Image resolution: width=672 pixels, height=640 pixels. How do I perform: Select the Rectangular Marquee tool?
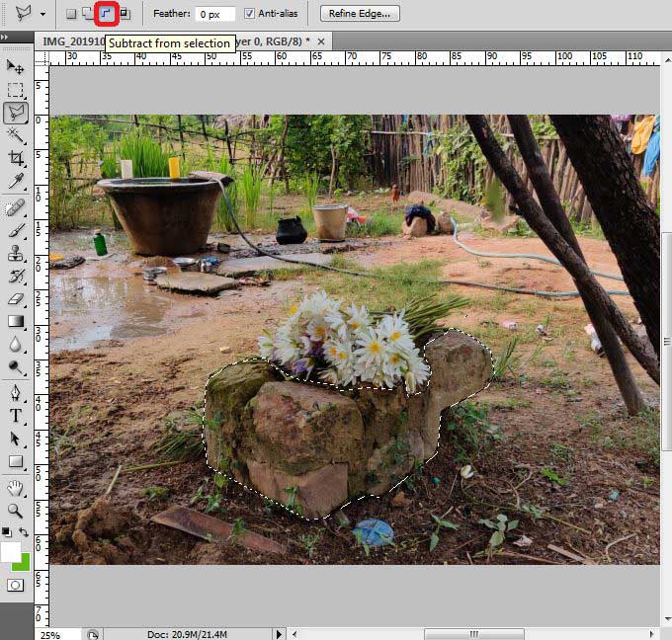[x=16, y=90]
